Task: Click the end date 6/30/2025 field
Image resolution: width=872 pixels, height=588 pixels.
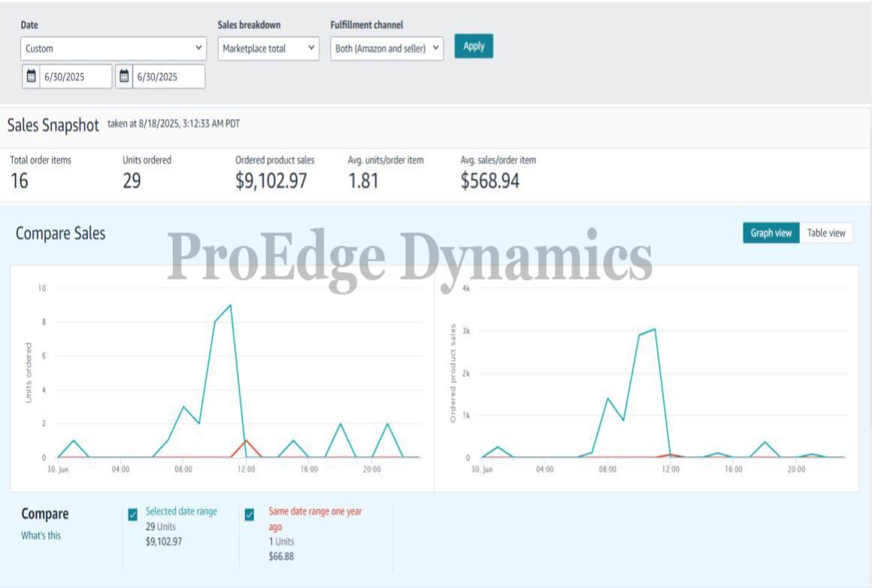Action: point(168,76)
